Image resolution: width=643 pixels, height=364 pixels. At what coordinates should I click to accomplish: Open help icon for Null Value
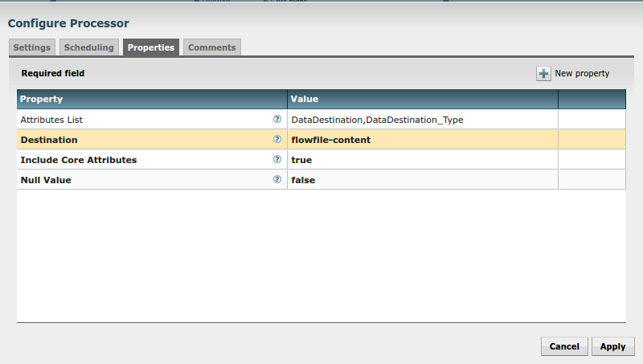click(277, 179)
